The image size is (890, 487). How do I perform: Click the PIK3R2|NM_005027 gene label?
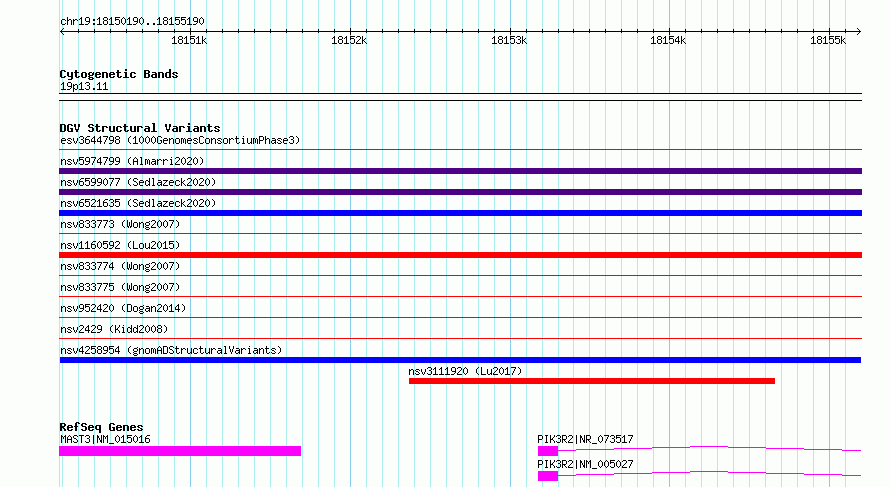[x=585, y=464]
